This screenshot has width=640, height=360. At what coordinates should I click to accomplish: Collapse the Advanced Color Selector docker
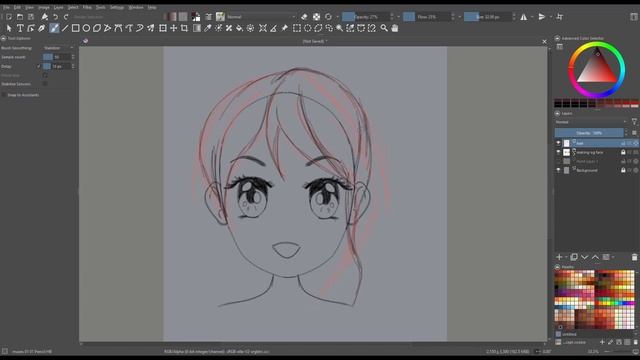click(x=557, y=38)
